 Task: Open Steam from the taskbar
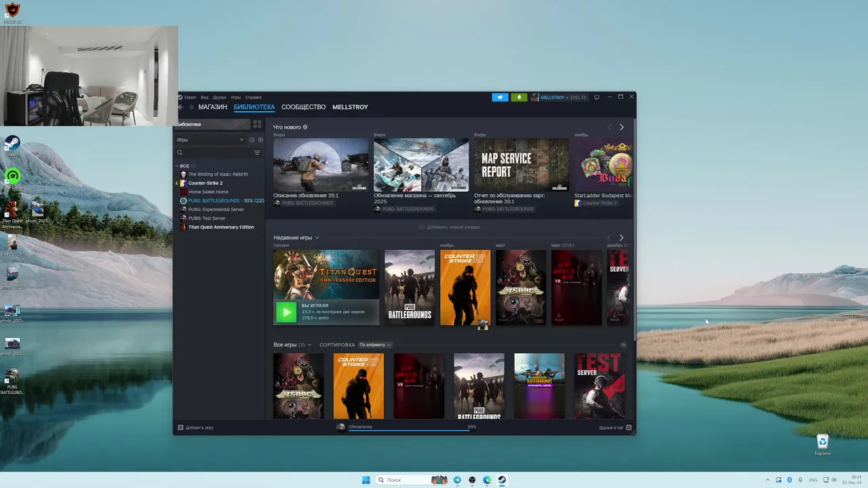pos(502,480)
